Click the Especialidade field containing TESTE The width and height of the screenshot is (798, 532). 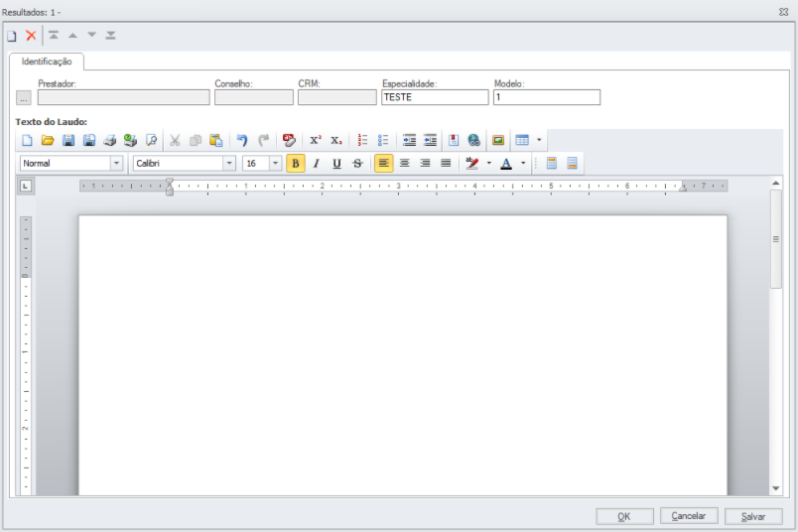[435, 97]
